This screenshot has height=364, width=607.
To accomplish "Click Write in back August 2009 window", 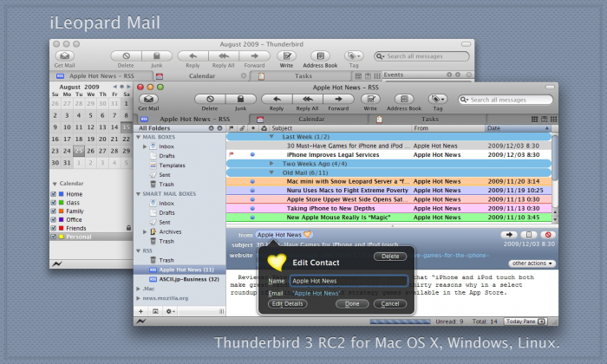I will coord(286,56).
